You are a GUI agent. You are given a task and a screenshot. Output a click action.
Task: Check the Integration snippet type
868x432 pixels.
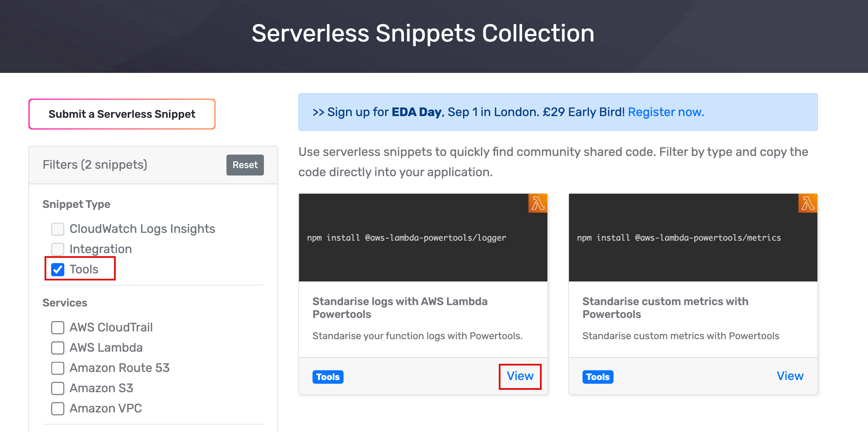[58, 249]
